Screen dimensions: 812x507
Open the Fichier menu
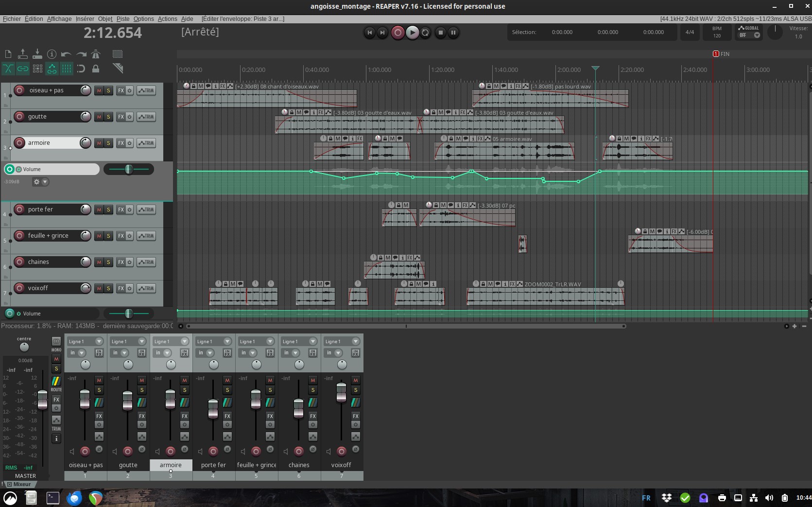coord(12,19)
